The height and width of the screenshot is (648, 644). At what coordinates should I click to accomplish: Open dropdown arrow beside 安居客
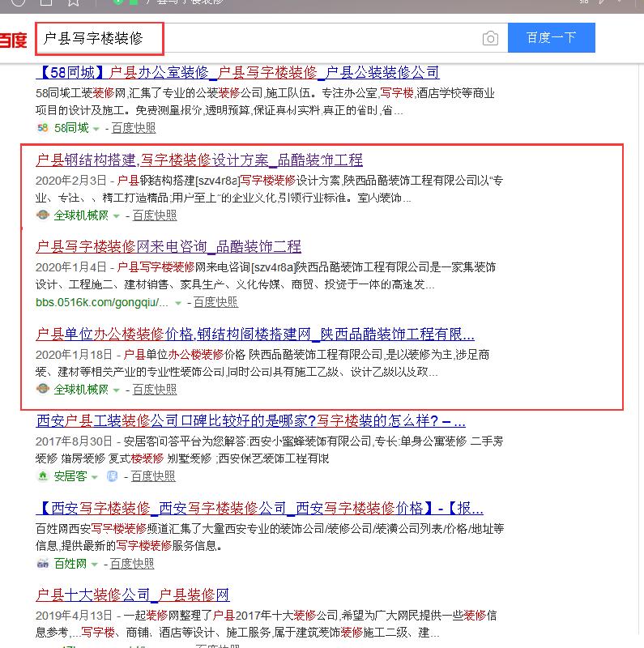pyautogui.click(x=95, y=477)
